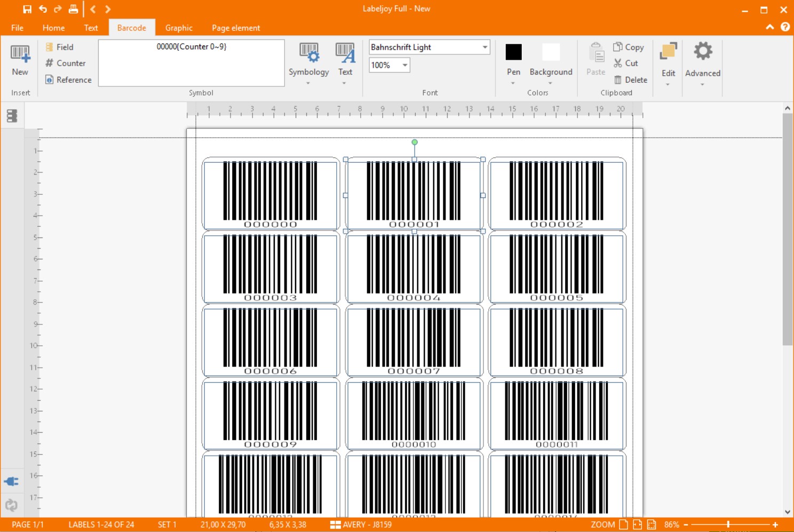This screenshot has height=532, width=794.
Task: Select the barcode label 0000010
Action: click(414, 414)
